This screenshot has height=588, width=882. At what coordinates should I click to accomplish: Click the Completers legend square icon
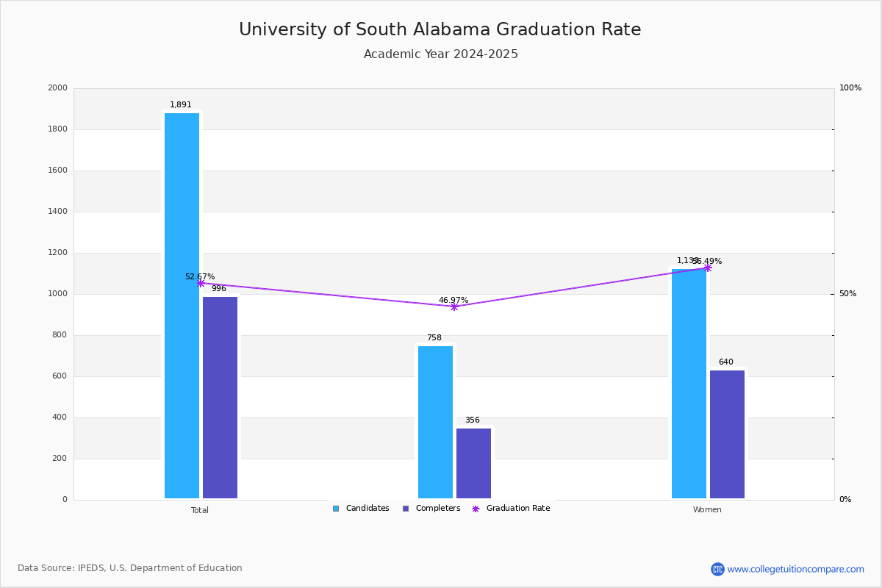(x=406, y=509)
